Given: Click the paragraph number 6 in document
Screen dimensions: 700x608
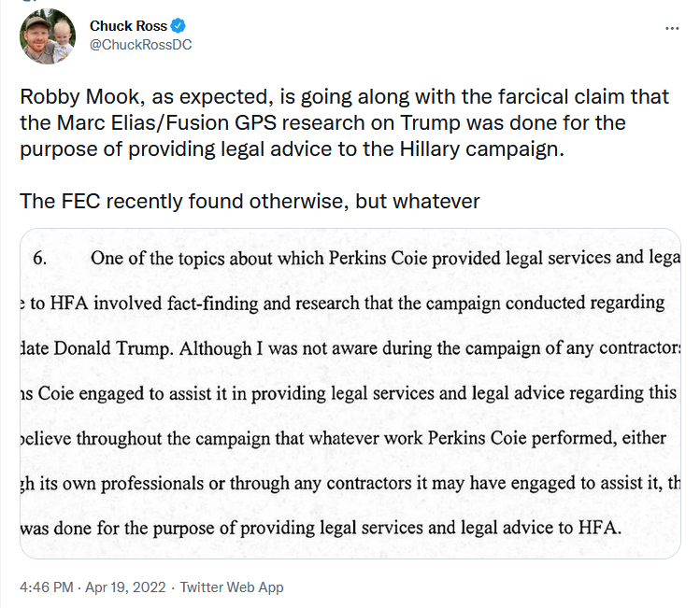Looking at the screenshot, I should pos(40,259).
